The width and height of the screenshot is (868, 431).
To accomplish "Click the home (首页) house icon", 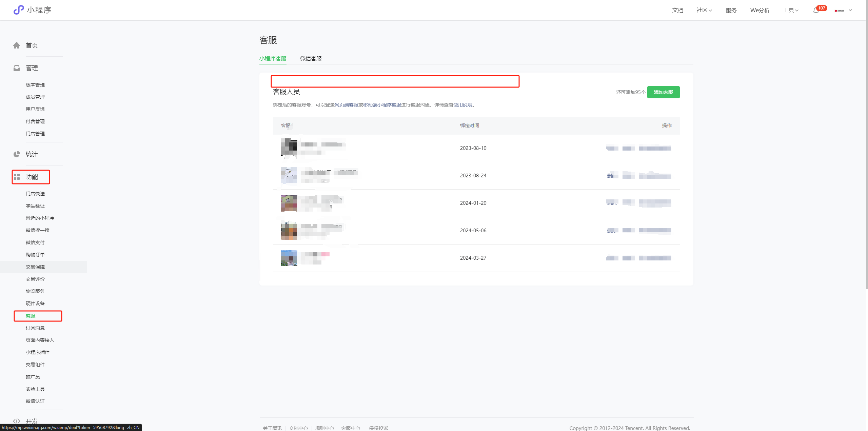I will (17, 45).
